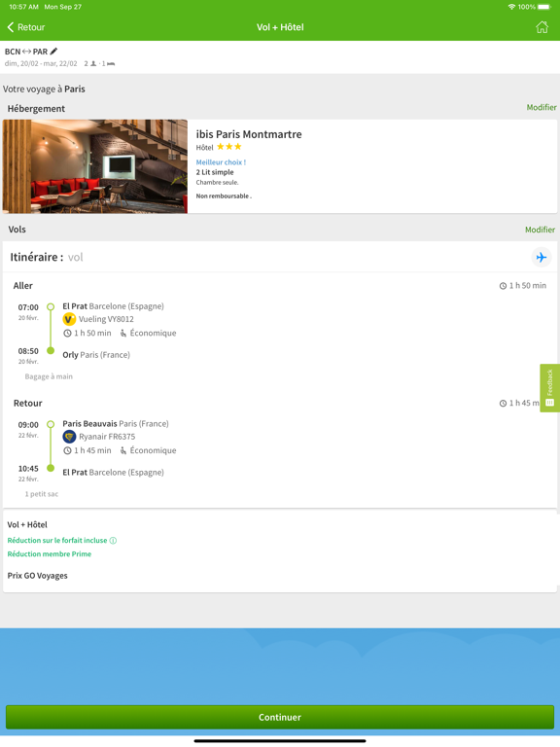560x747 pixels.
Task: Select the ibis Paris Montmartre hotel name
Action: (x=249, y=134)
